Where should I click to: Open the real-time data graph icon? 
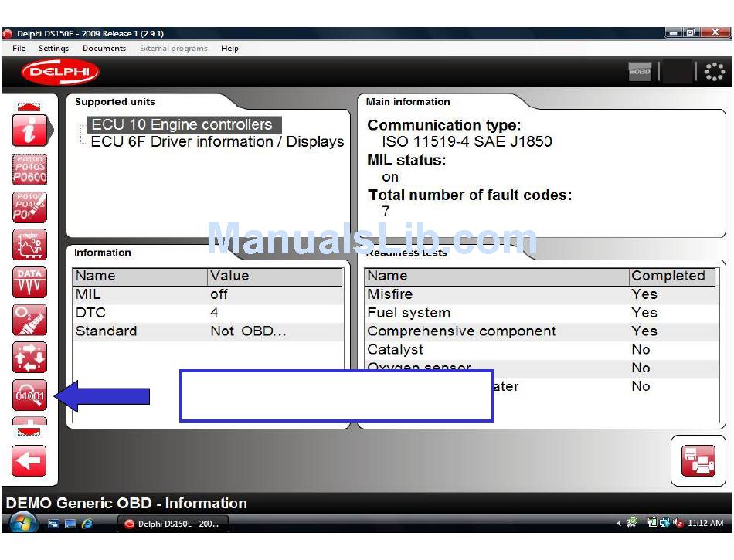(29, 244)
